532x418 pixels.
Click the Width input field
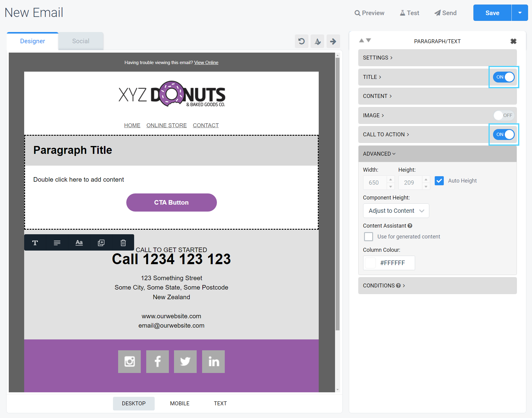[x=375, y=183]
